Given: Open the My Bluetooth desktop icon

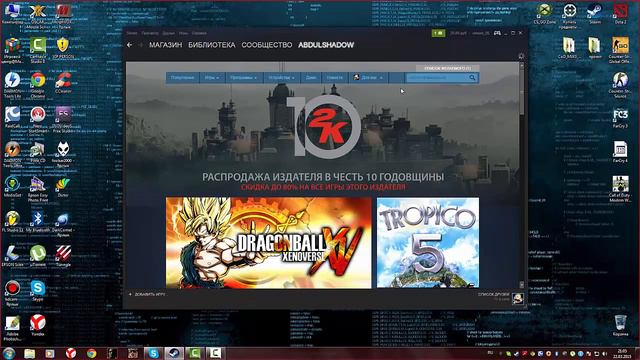Looking at the screenshot, I should tap(38, 221).
